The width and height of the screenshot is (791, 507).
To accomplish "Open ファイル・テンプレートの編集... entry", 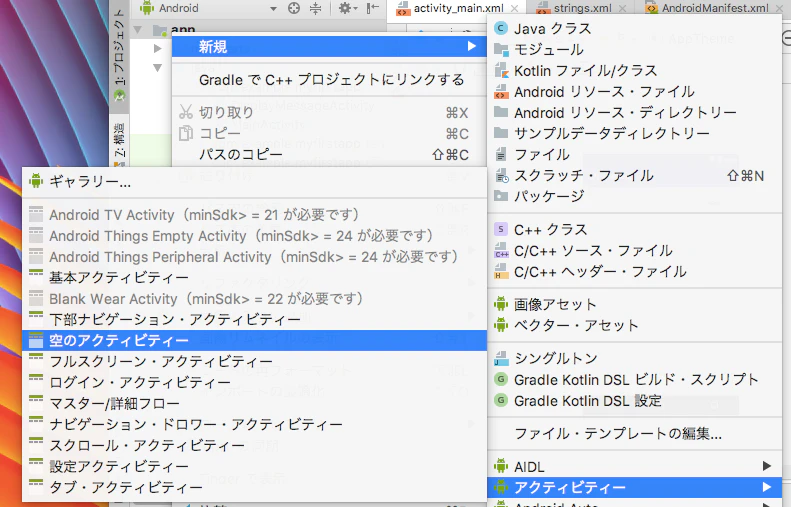I will click(635, 433).
